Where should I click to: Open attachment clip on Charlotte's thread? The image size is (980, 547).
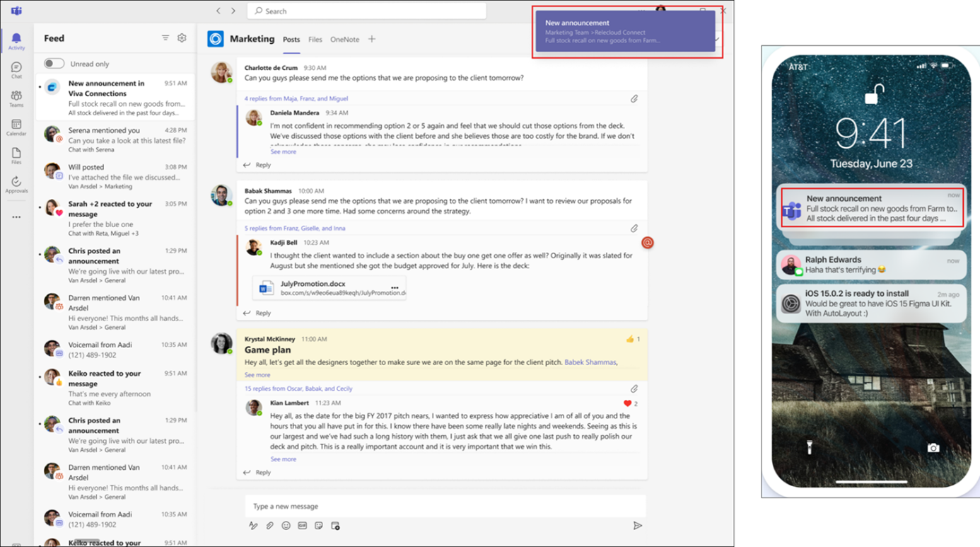(634, 99)
